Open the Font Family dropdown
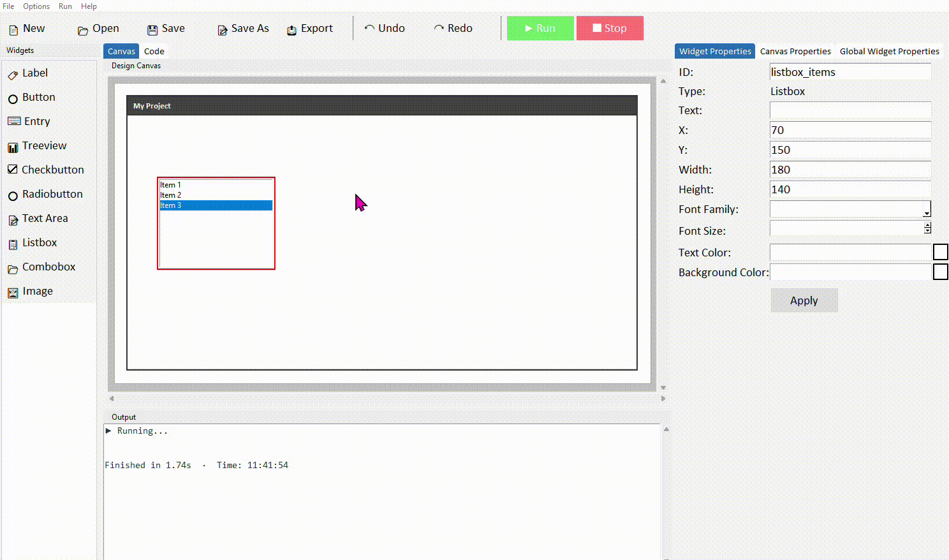 click(x=927, y=209)
